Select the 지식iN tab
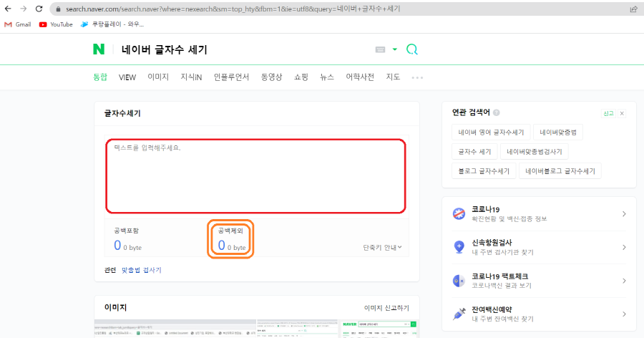This screenshot has width=644, height=338. point(191,77)
